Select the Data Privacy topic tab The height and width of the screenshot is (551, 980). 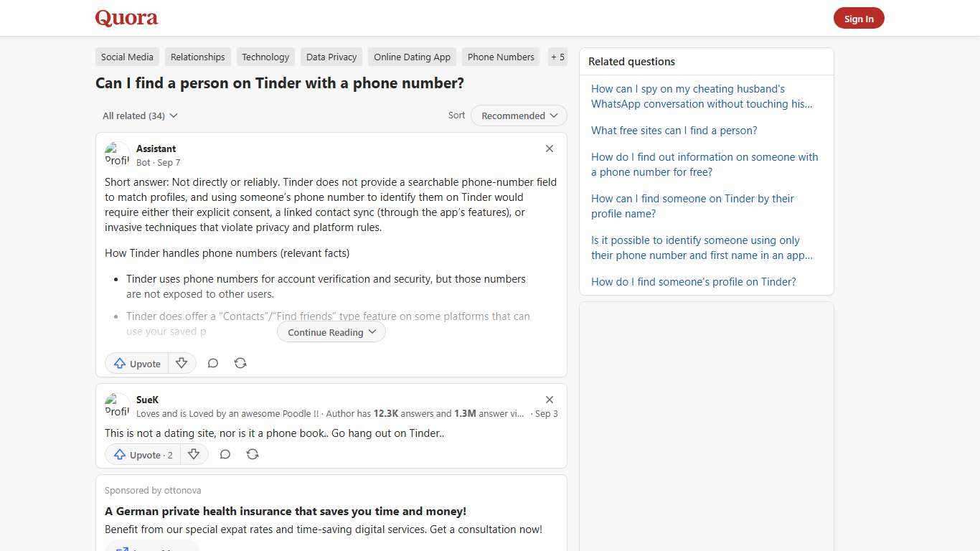[331, 57]
